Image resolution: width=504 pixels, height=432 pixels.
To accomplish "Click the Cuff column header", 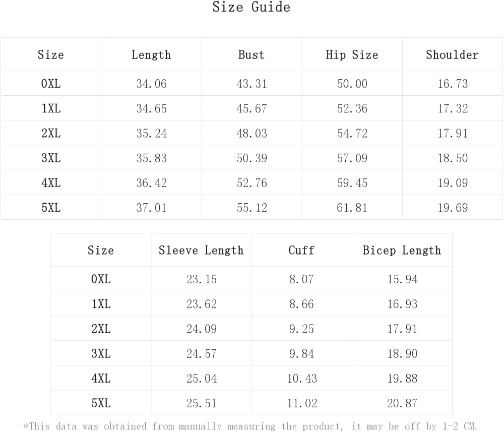I will (301, 251).
